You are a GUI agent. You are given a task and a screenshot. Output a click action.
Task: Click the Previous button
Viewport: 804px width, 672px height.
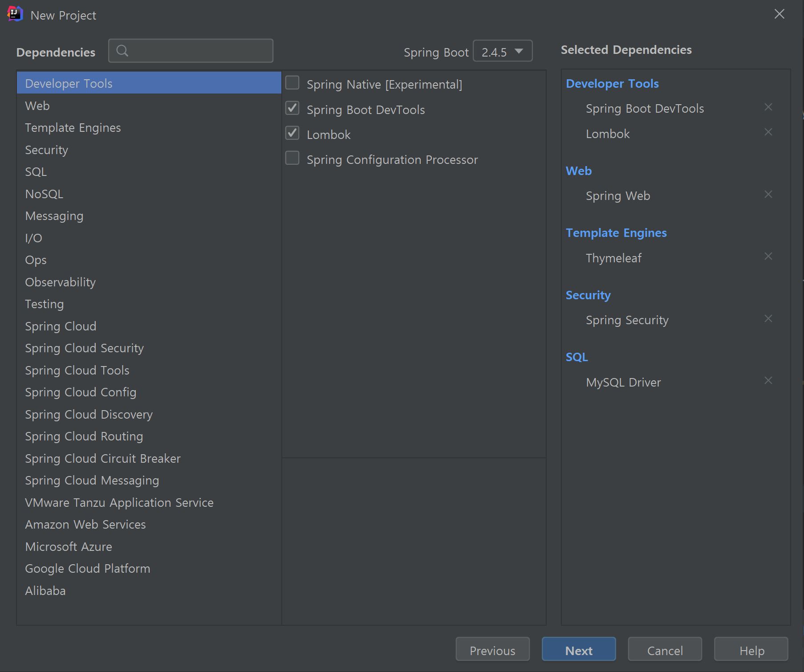coord(492,649)
